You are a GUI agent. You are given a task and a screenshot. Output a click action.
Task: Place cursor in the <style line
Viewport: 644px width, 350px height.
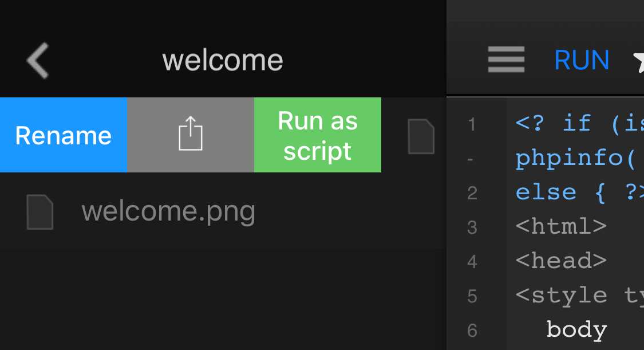578,296
